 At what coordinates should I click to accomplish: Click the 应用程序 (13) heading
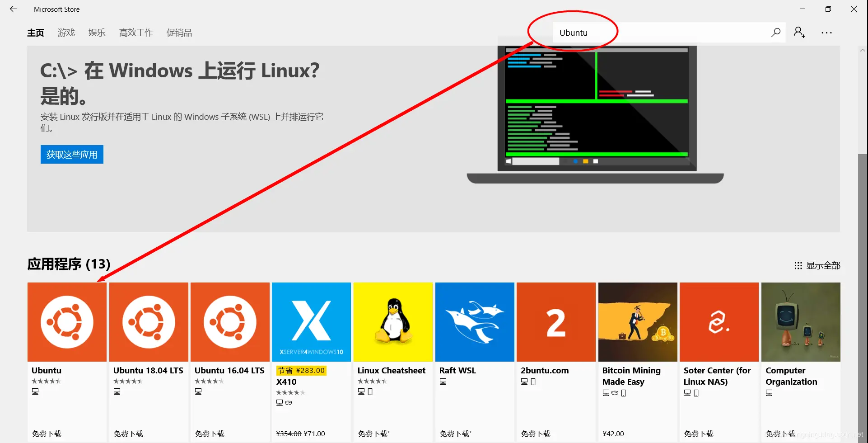(x=69, y=264)
